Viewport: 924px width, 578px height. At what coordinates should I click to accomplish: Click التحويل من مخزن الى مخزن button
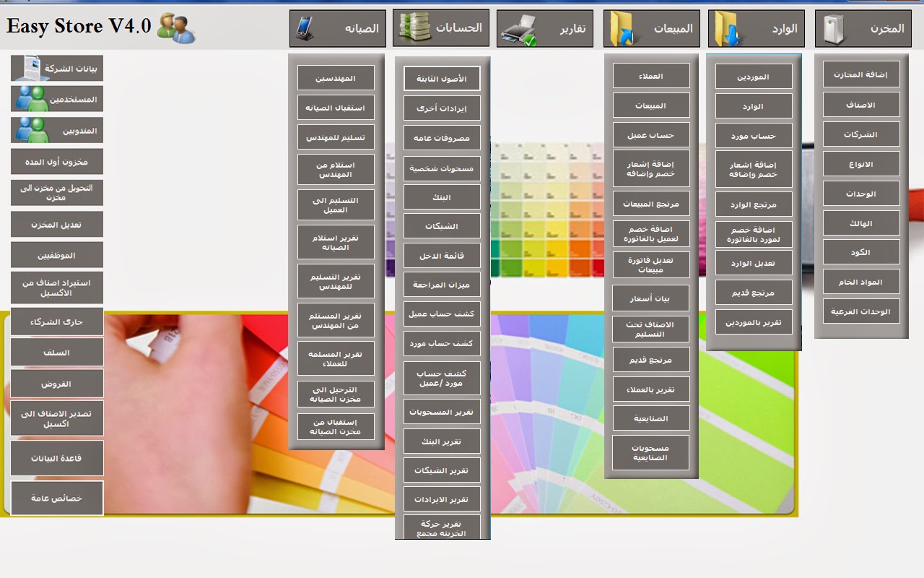(x=57, y=192)
